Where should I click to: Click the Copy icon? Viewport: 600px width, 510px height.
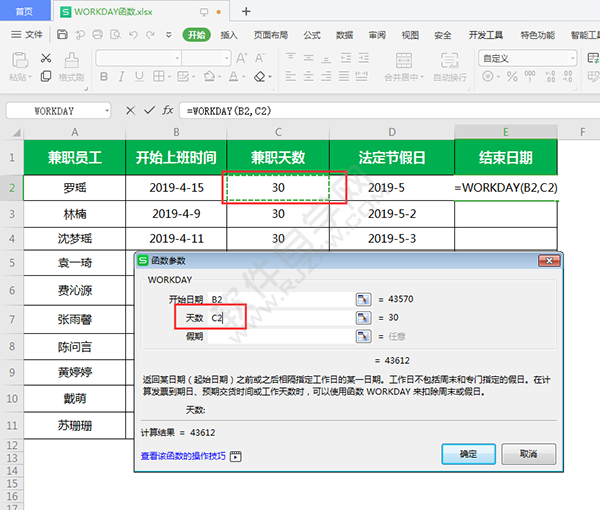pos(46,76)
